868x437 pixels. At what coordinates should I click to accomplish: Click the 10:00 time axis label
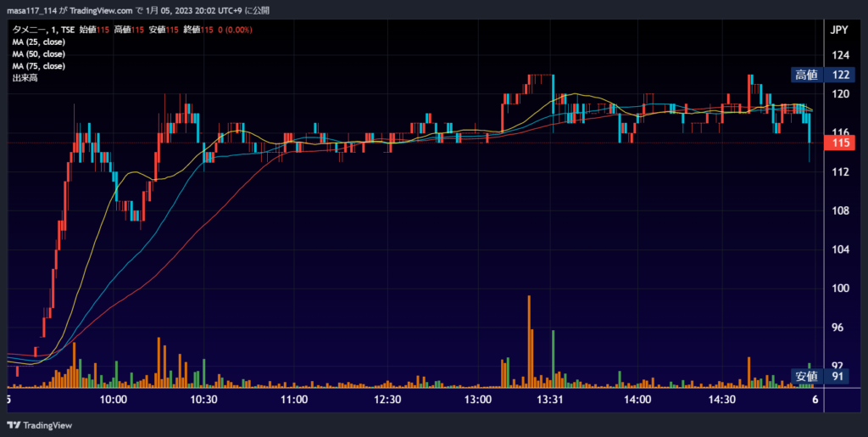point(114,400)
